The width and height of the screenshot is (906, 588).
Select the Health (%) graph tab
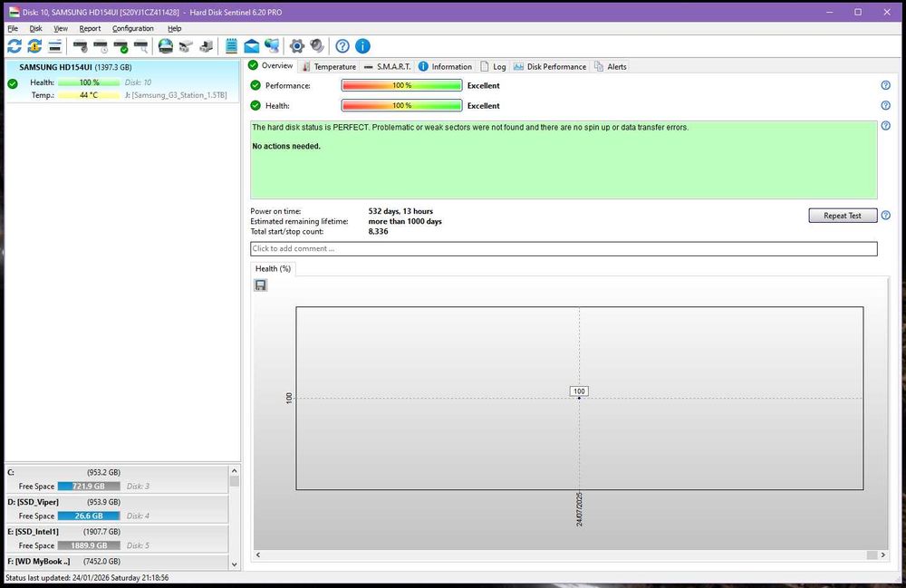(x=273, y=268)
